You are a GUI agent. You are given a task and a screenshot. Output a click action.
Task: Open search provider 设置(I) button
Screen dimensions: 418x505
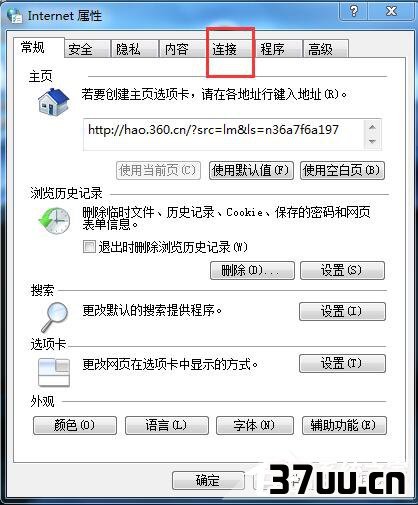click(342, 312)
